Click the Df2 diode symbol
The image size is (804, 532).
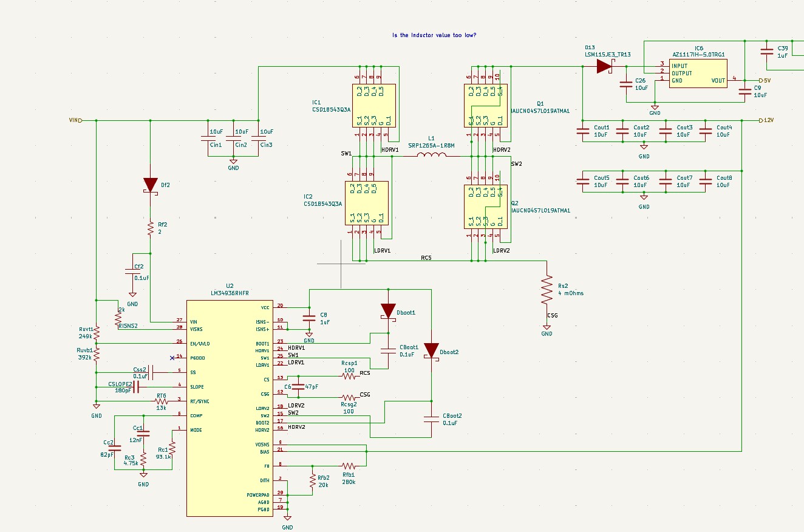[150, 186]
